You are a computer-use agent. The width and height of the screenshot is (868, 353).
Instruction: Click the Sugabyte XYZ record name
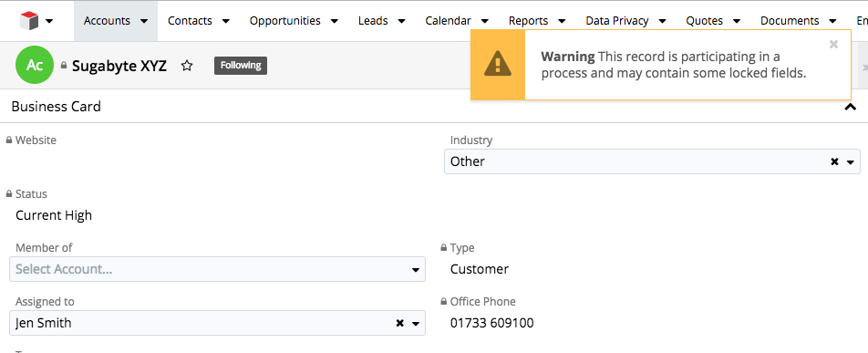[x=119, y=66]
